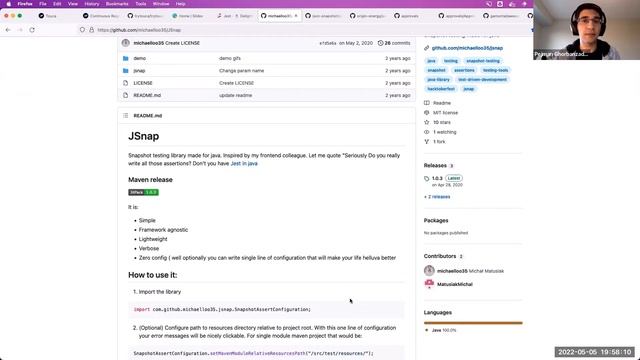Open the 'update readme' commit message

236,95
